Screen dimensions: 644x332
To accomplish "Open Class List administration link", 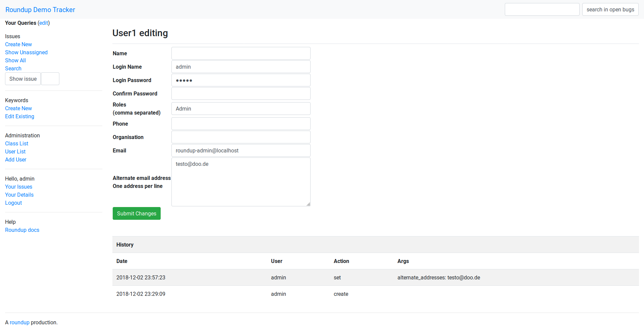I will point(16,143).
